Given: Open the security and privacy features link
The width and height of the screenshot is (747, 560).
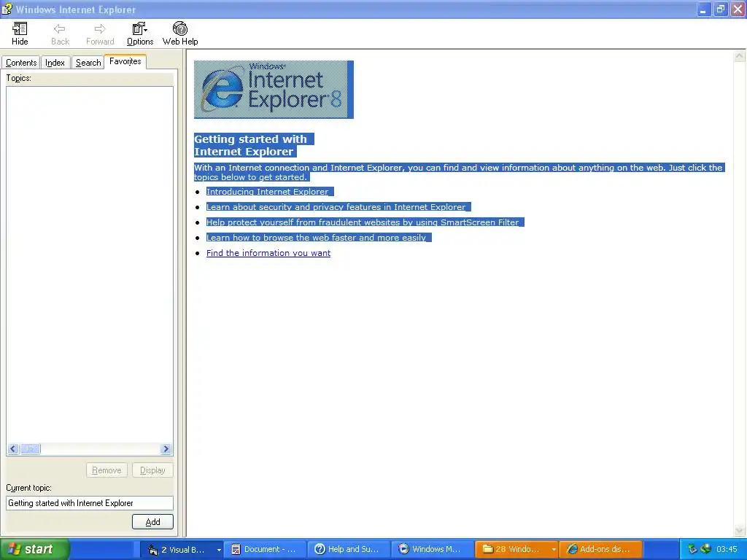Looking at the screenshot, I should tap(336, 207).
